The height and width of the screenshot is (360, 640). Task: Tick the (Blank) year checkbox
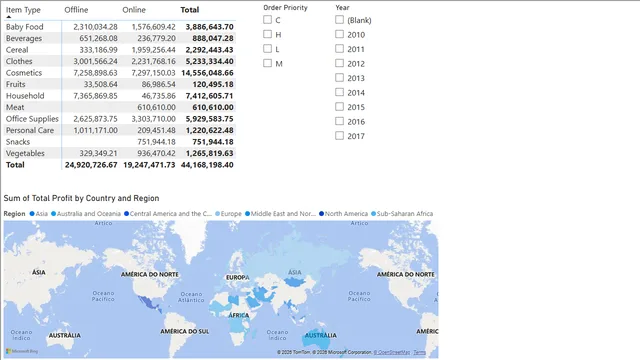pos(339,19)
